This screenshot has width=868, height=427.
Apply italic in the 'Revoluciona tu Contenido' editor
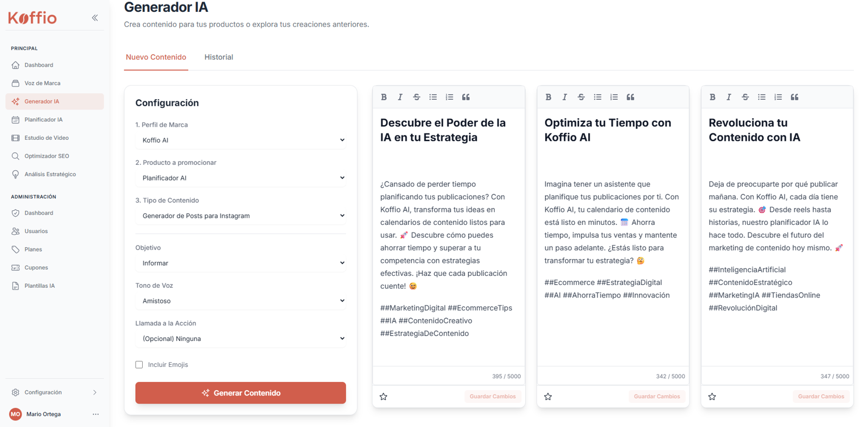click(729, 97)
